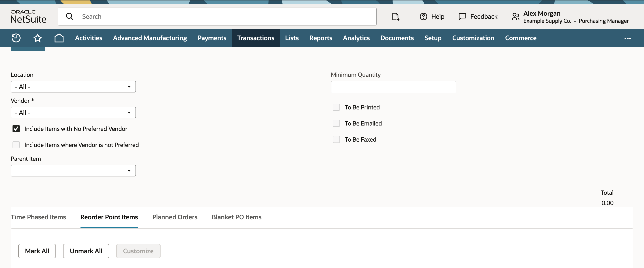Open the Recent Records history icon

pyautogui.click(x=16, y=38)
